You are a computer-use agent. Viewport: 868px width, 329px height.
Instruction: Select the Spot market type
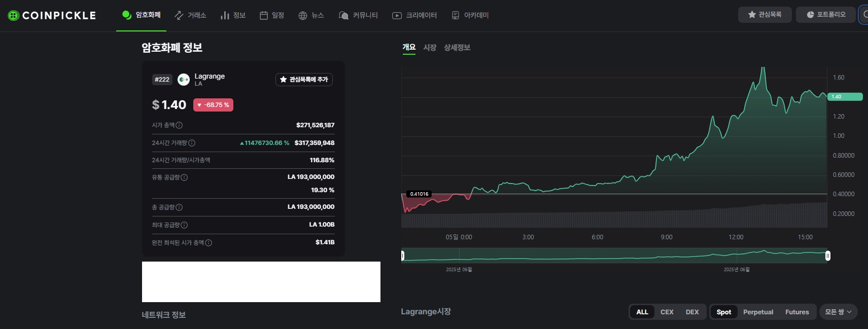[x=724, y=312]
